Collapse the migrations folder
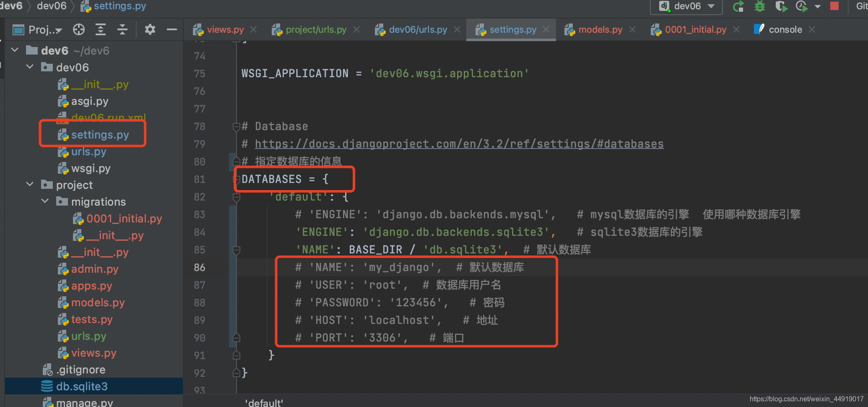Screen dimensions: 868x407 click(x=45, y=201)
